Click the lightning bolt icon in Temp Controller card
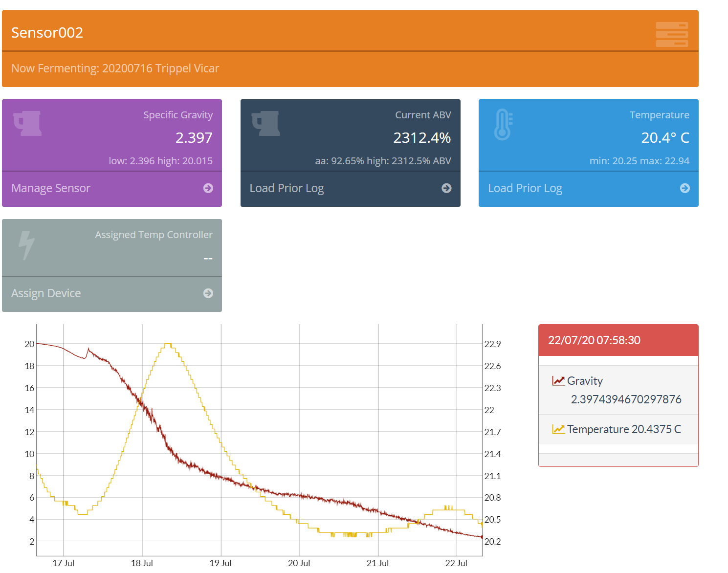The width and height of the screenshot is (728, 573). [26, 245]
